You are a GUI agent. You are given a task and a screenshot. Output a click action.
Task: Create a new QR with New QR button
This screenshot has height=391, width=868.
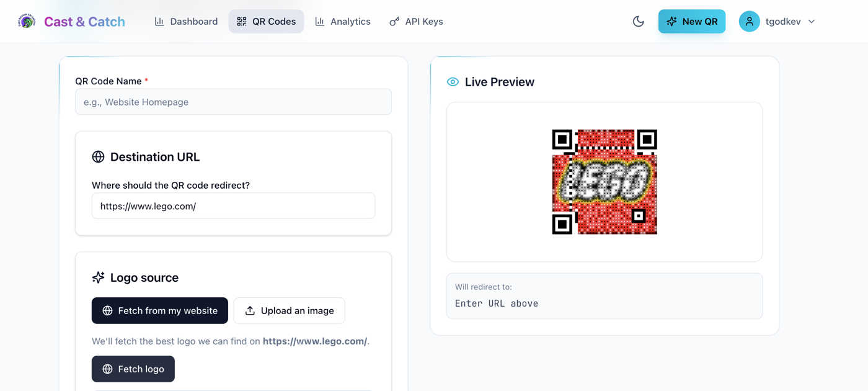[x=692, y=21]
